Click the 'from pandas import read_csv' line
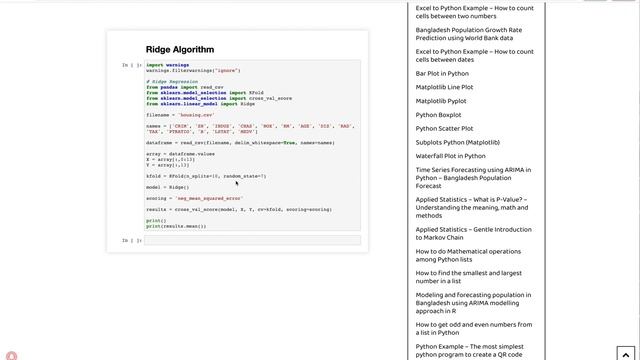 pos(184,87)
